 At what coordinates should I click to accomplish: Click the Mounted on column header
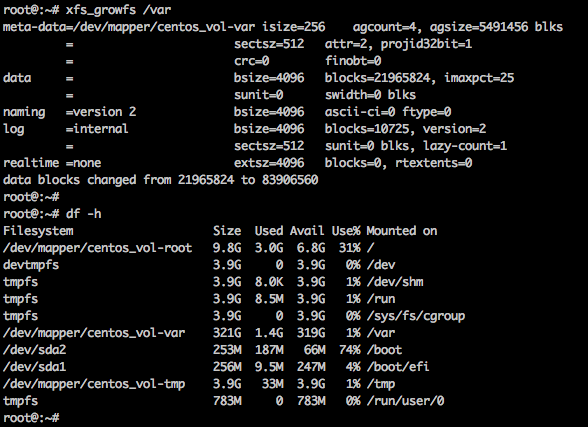(402, 231)
